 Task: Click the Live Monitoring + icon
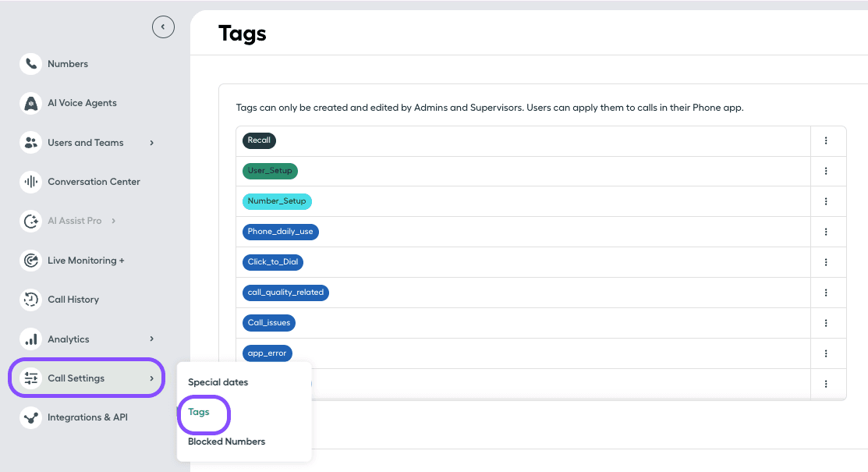pos(30,260)
